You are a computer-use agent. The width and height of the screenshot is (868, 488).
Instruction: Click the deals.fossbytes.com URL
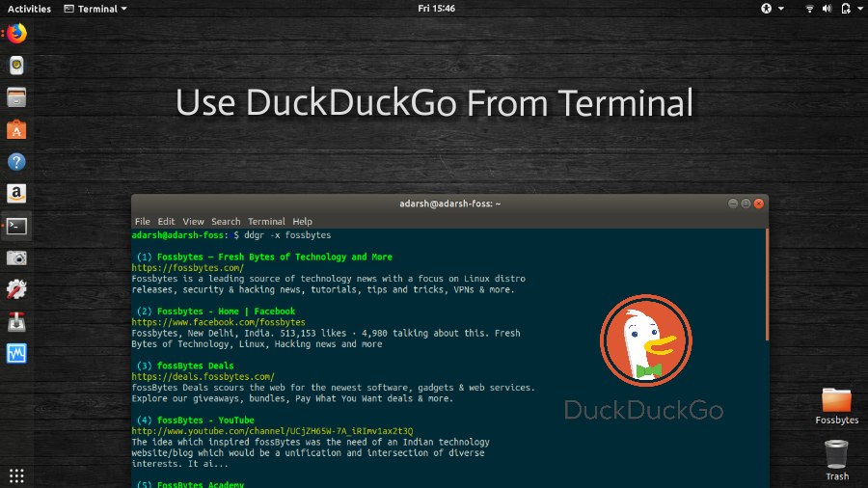(203, 377)
